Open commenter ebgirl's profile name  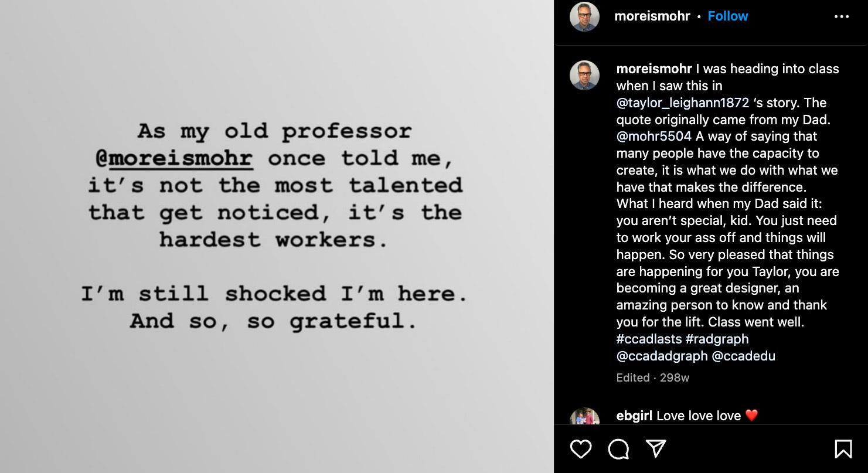(x=634, y=416)
